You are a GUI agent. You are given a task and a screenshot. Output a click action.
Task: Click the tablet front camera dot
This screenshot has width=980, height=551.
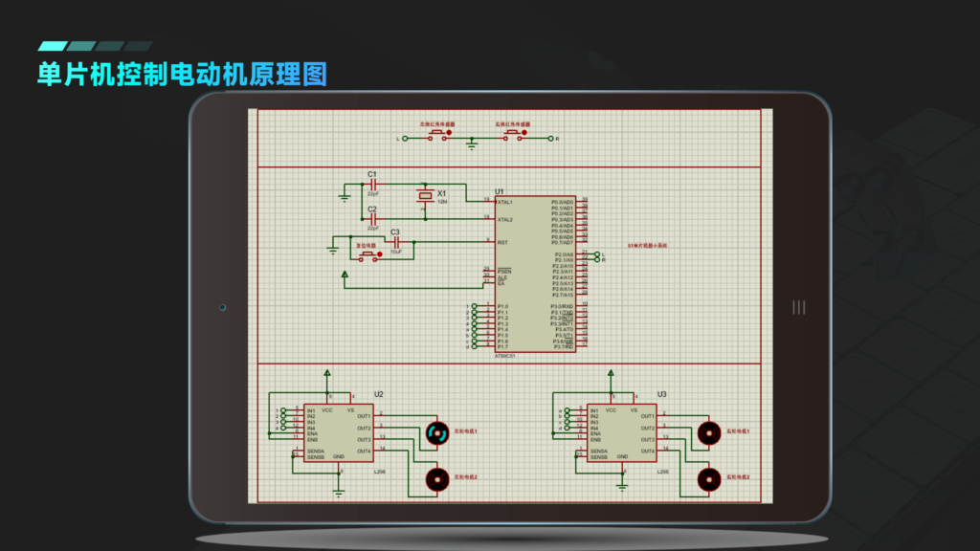pos(222,308)
